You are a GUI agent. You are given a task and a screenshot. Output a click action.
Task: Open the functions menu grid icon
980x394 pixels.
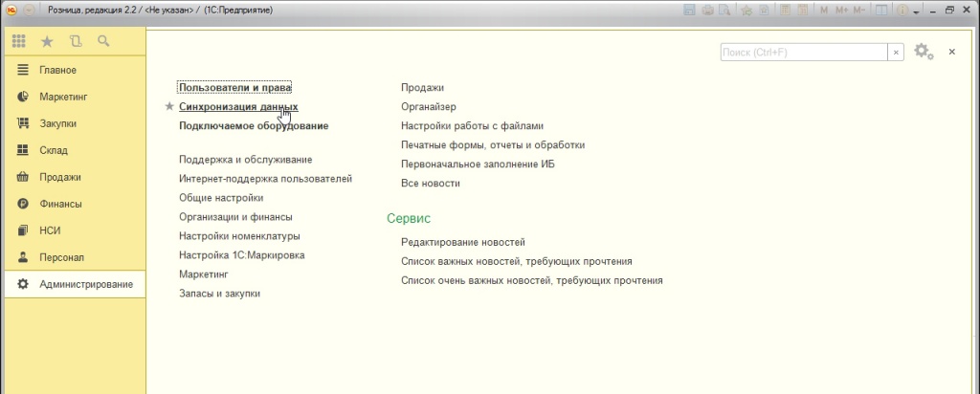click(x=19, y=42)
